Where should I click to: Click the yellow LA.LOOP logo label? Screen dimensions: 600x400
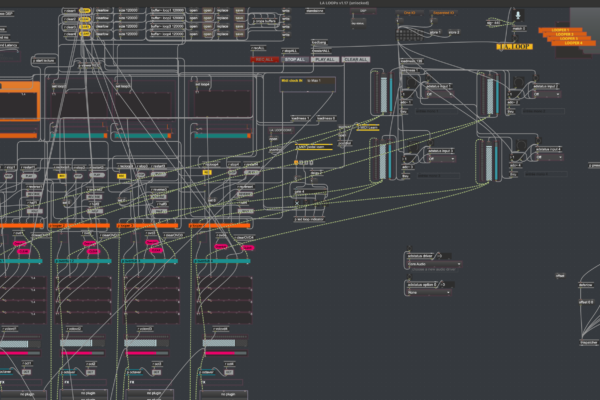click(515, 47)
